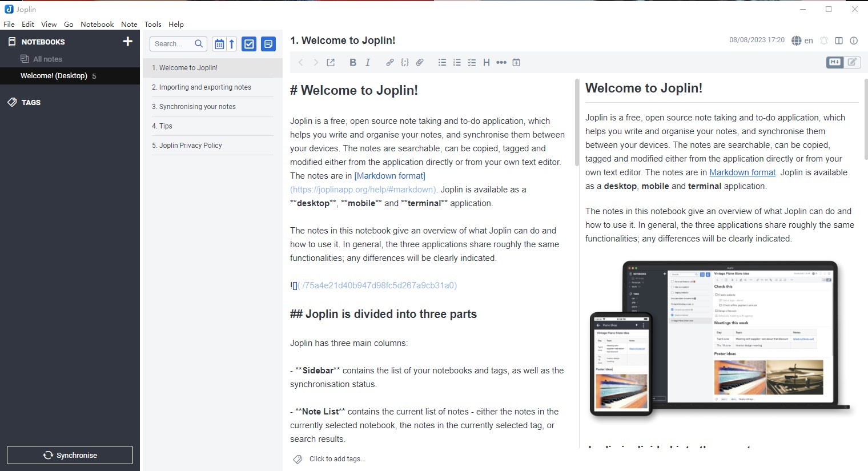The width and height of the screenshot is (868, 471).
Task: Reverse the note sort order arrow
Action: pyautogui.click(x=232, y=44)
